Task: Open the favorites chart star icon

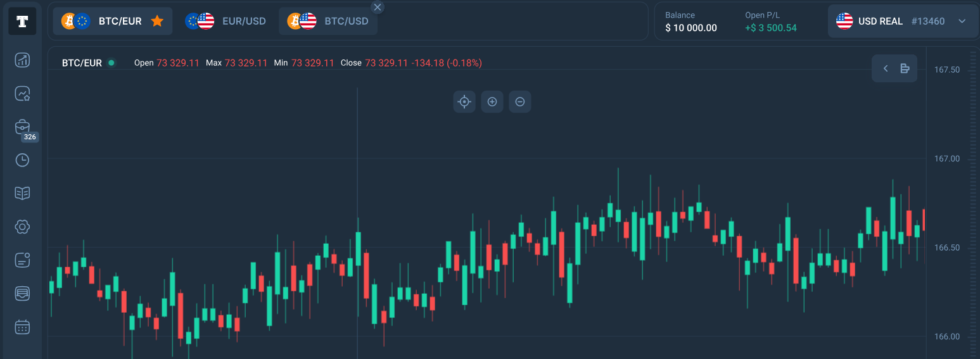Action: pos(22,94)
